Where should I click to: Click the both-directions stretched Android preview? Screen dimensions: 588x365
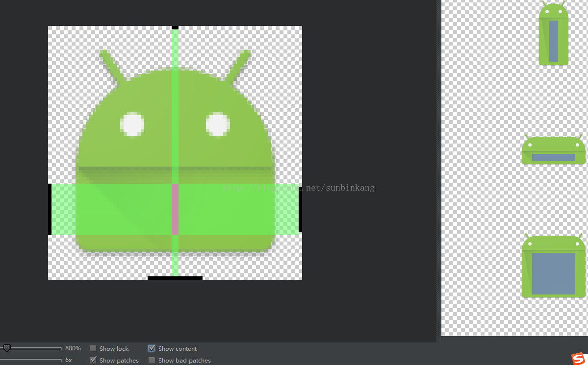click(554, 266)
